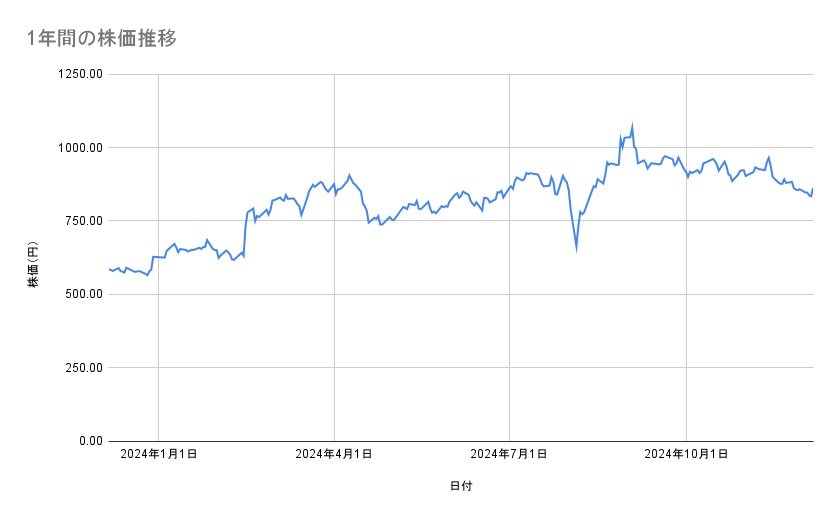Viewport: 839px width, 519px height.
Task: Click the 500.00 y-axis label
Action: (84, 294)
